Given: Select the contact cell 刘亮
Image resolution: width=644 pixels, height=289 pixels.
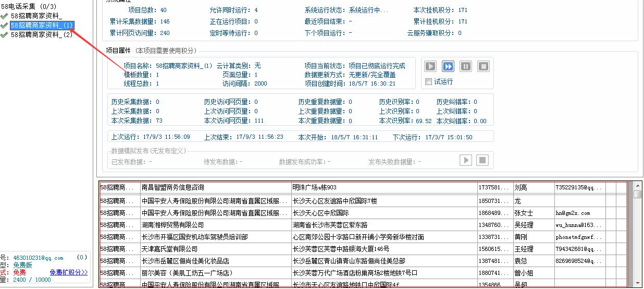Looking at the screenshot, I should pos(534,187).
